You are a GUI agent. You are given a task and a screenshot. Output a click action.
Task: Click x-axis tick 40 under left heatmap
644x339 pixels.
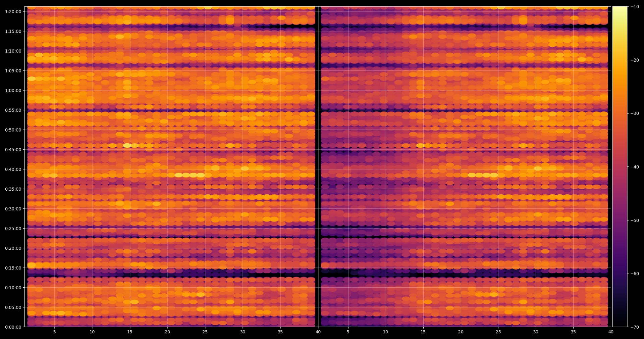coord(318,332)
